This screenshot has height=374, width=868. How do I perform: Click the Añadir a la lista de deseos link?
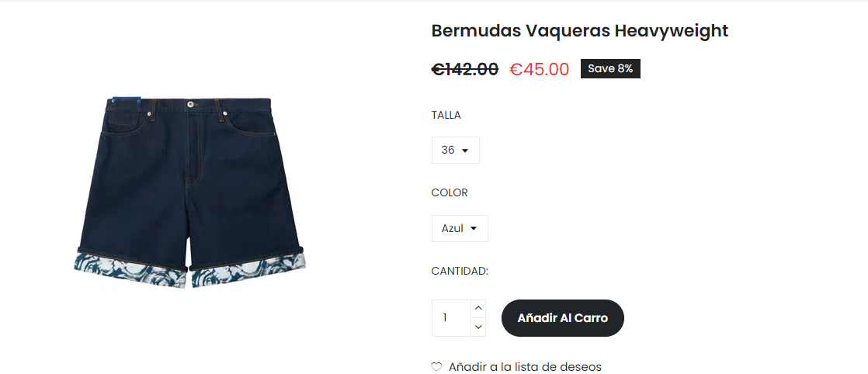(525, 367)
